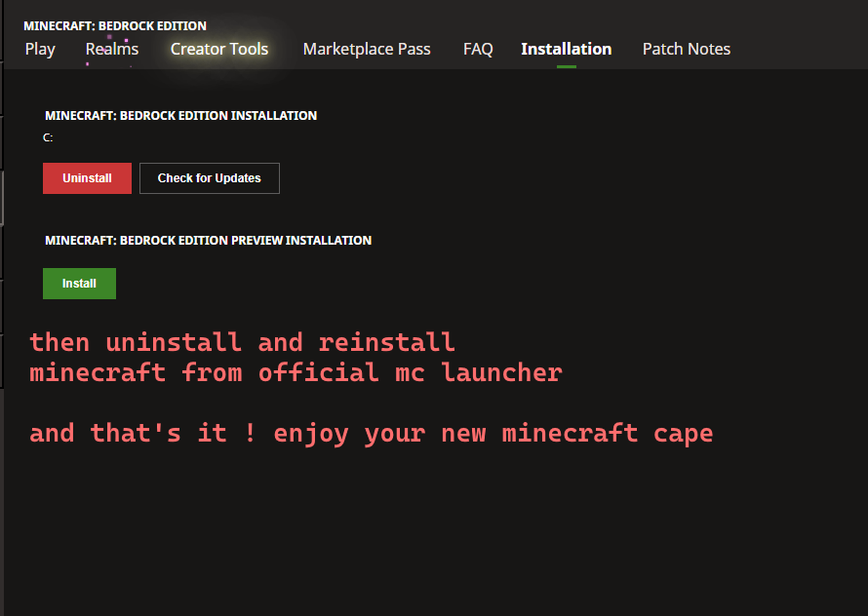View the Patch Notes tab
Viewport: 868px width, 616px height.
coord(687,50)
